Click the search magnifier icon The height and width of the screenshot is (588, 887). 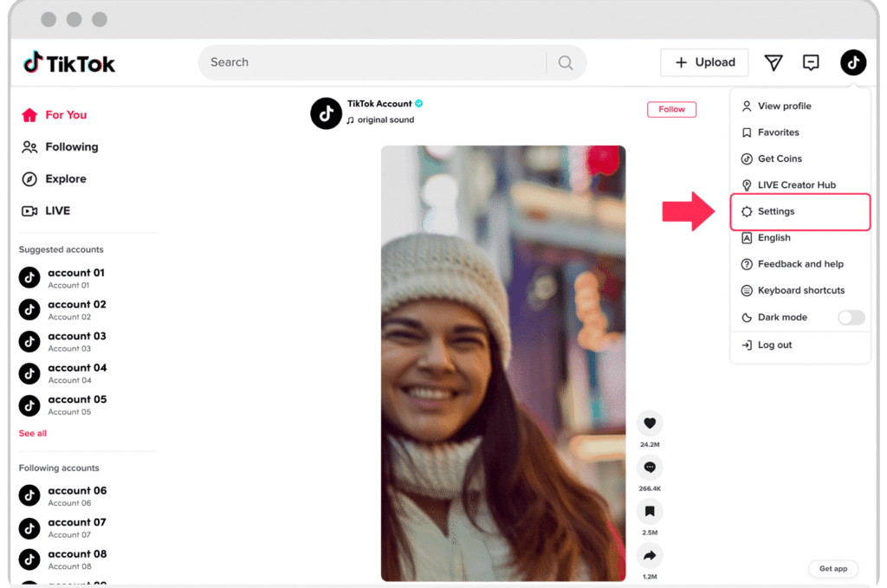click(565, 62)
